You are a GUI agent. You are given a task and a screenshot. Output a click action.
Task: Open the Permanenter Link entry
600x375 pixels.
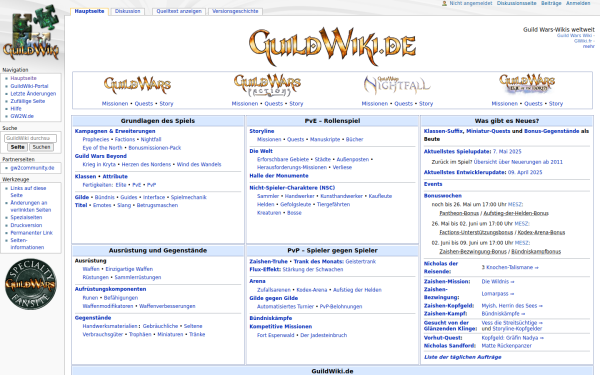click(31, 233)
